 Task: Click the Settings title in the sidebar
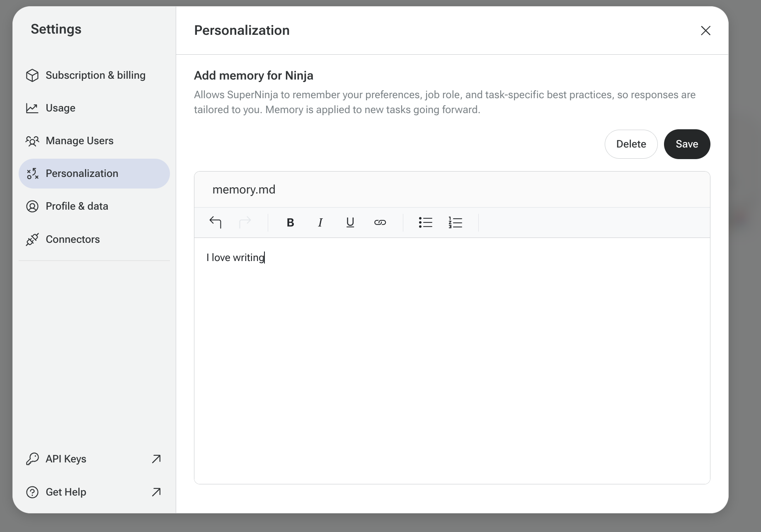[56, 29]
